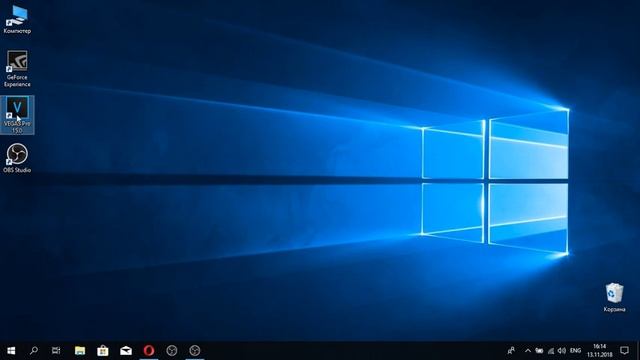The image size is (640, 360).
Task: Switch to Opera browser on the taskbar
Action: (149, 351)
